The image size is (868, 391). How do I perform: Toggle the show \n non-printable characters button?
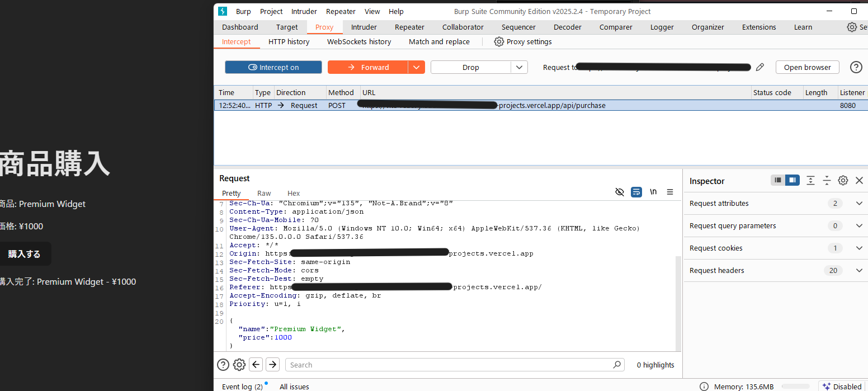coord(653,192)
